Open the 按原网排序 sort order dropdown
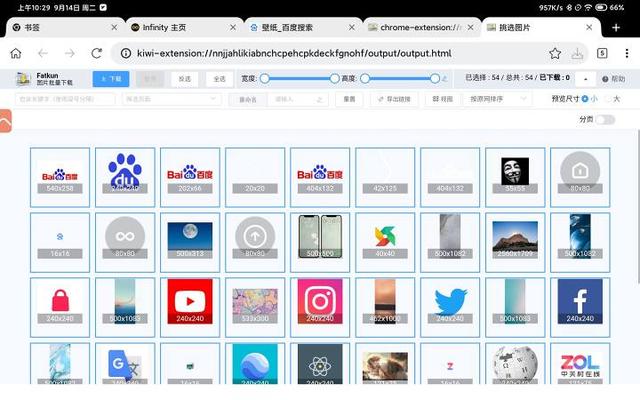 (x=498, y=99)
